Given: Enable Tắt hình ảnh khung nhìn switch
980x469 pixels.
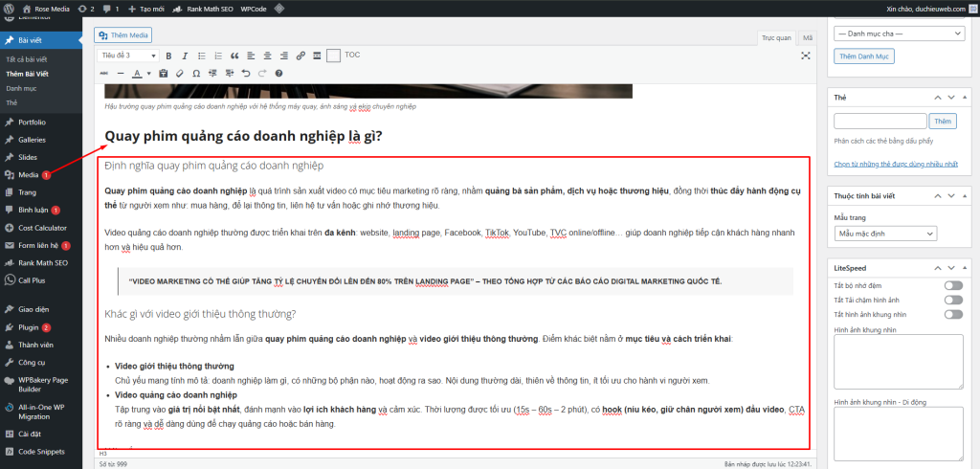Looking at the screenshot, I should tap(954, 314).
